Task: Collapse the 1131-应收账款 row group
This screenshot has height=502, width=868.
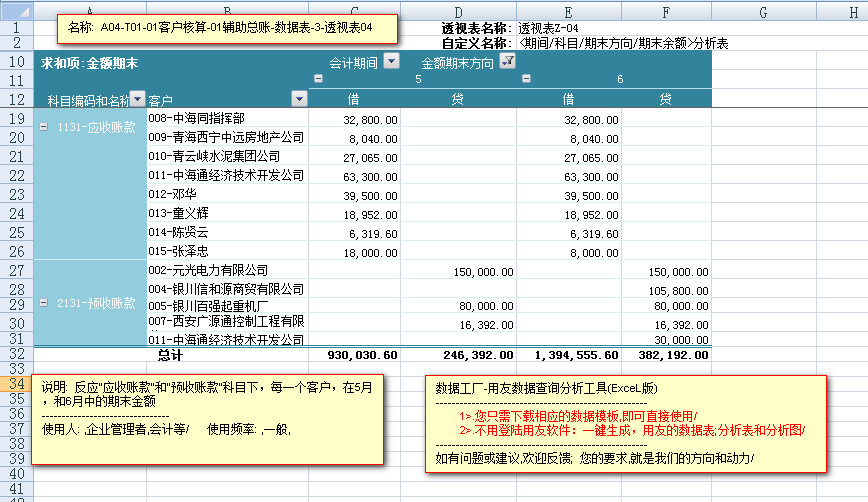Action: click(43, 127)
